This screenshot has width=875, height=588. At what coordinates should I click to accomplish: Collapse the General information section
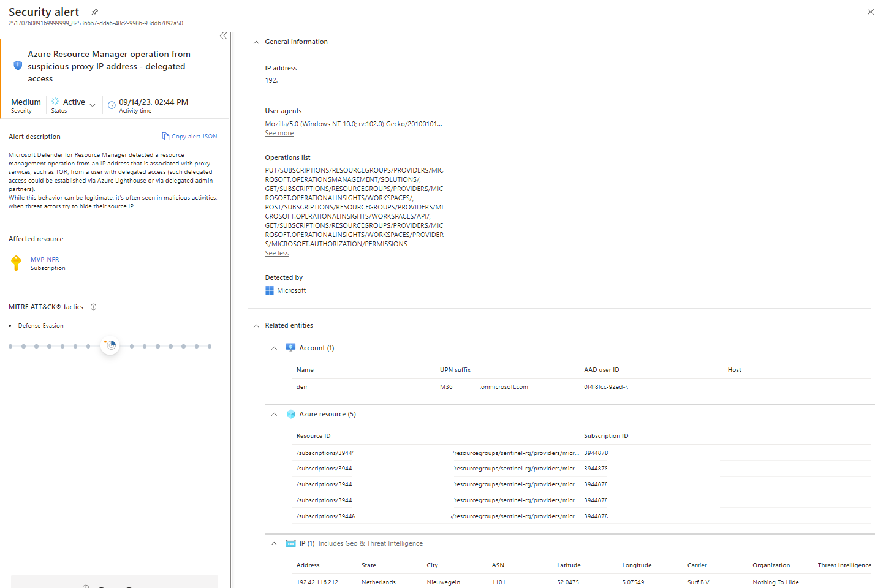click(x=256, y=42)
